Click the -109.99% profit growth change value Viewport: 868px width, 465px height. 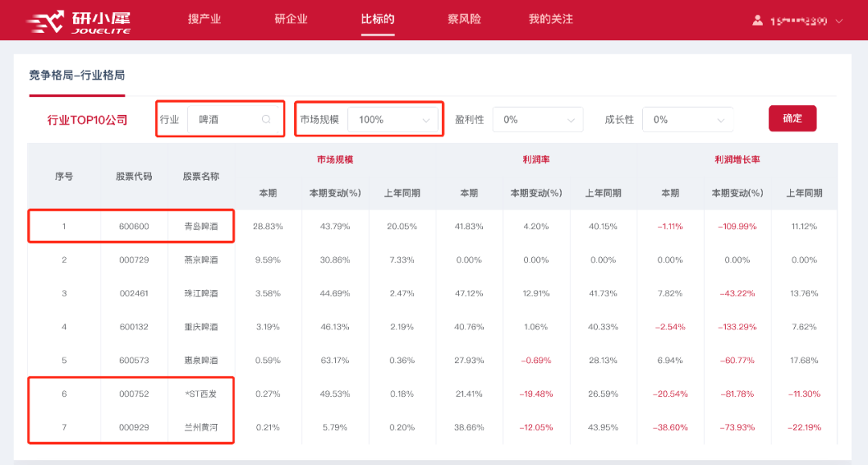pyautogui.click(x=737, y=226)
